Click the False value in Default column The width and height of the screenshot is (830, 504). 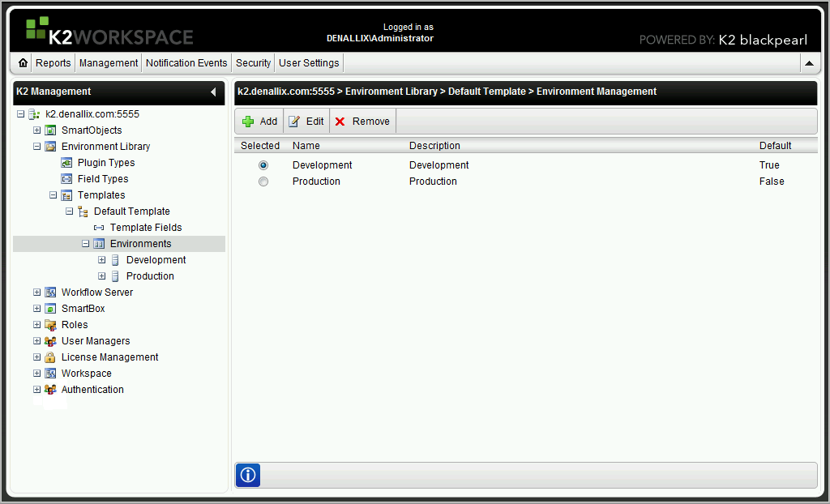(x=772, y=182)
